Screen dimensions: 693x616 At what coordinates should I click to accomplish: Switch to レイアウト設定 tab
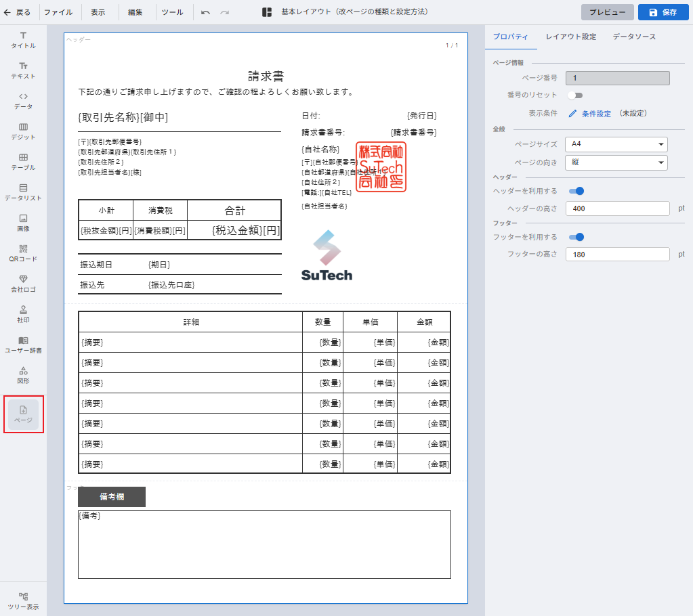click(x=570, y=37)
